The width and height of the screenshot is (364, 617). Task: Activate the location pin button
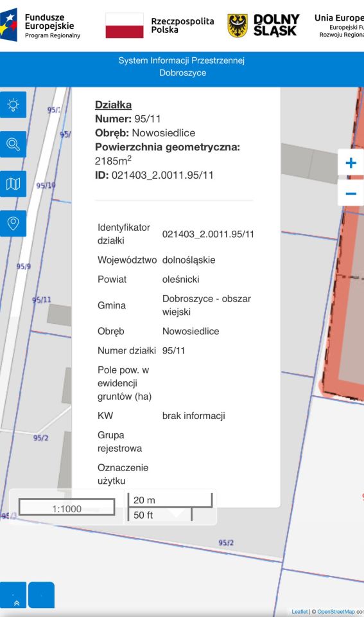click(x=13, y=224)
